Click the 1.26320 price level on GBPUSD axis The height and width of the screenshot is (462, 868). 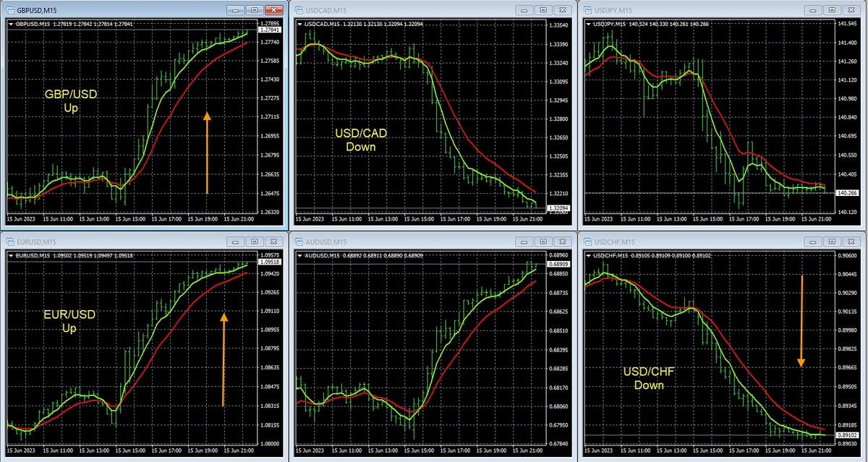coord(271,212)
